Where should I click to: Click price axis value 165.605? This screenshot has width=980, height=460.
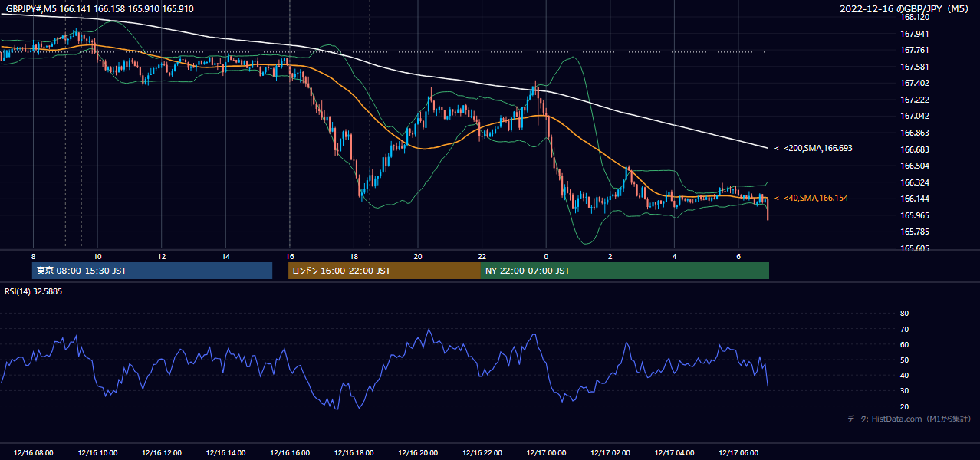tap(914, 248)
